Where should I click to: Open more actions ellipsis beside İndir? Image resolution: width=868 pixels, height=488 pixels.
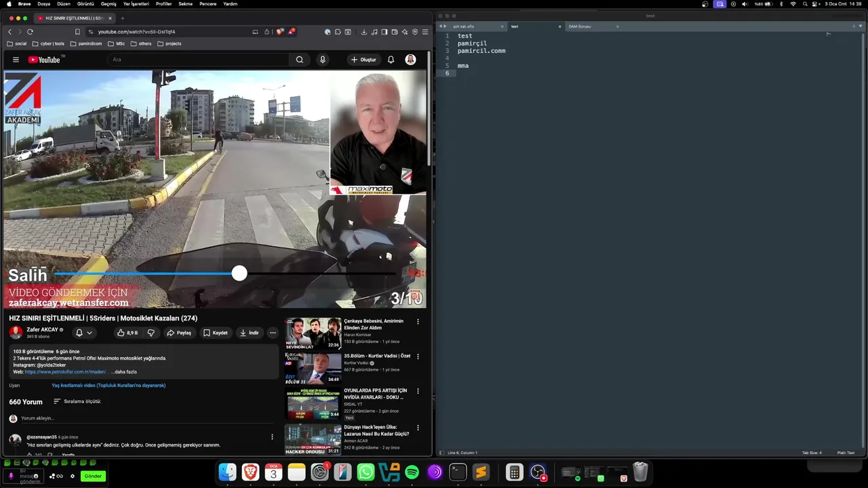(273, 333)
